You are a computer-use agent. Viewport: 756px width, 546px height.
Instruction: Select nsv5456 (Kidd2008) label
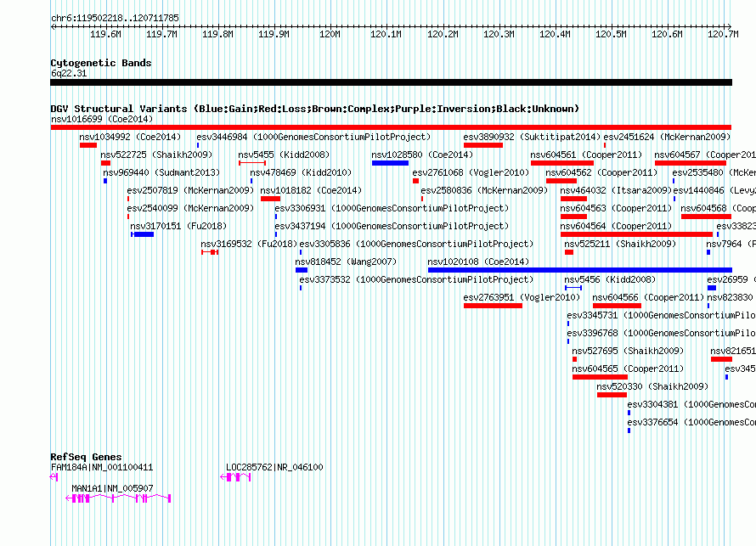(610, 279)
